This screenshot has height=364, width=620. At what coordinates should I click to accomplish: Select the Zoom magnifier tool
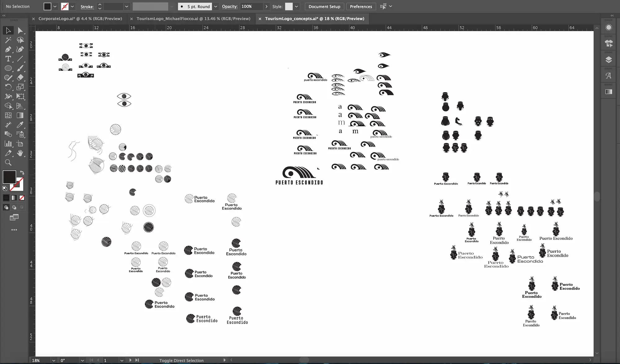8,163
